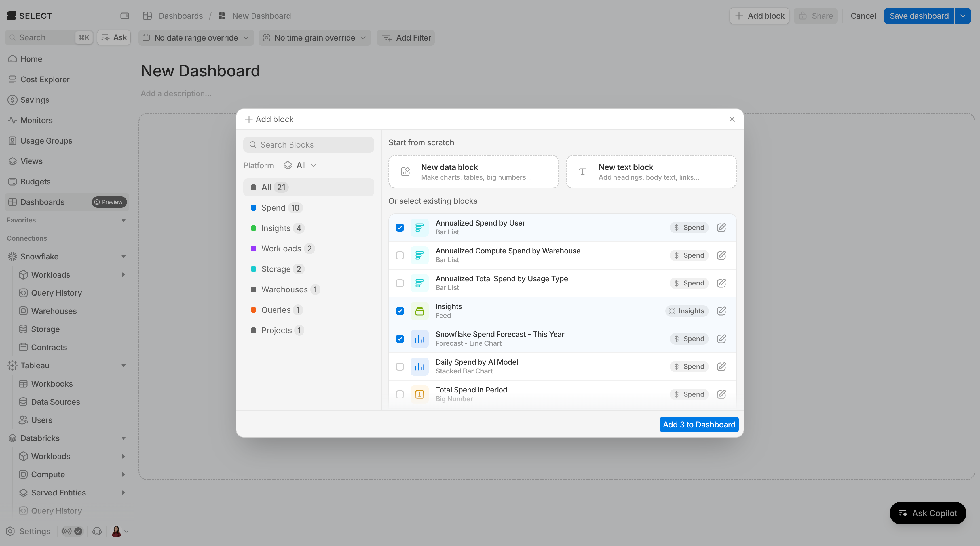Screen dimensions: 980x546
Task: Uncheck Annualized Spend by User checkbox
Action: pos(400,227)
